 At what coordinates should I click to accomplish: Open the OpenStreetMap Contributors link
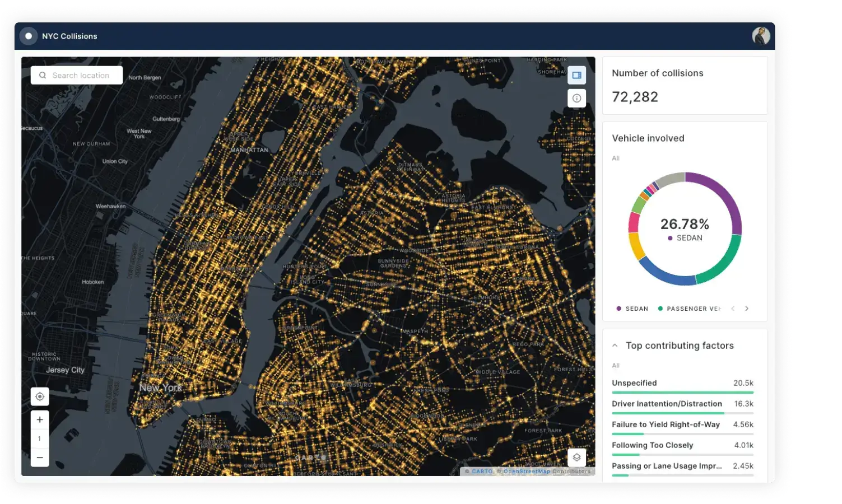(x=527, y=471)
